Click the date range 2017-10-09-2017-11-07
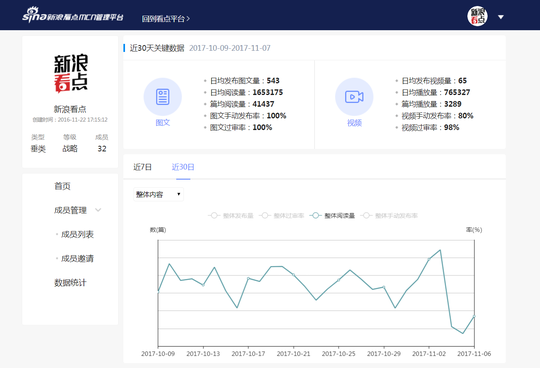Image resolution: width=540 pixels, height=368 pixels. 230,48
